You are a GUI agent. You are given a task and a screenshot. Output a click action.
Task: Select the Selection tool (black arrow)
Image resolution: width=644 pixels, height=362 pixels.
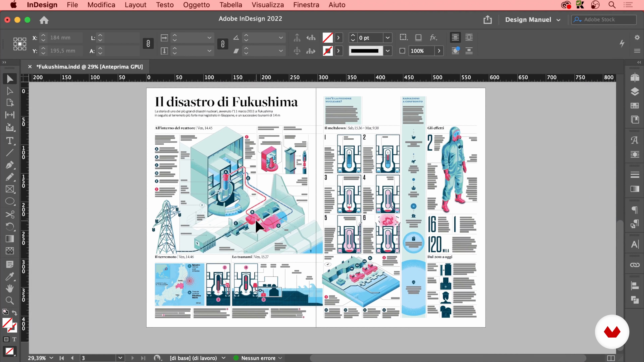[x=10, y=79]
